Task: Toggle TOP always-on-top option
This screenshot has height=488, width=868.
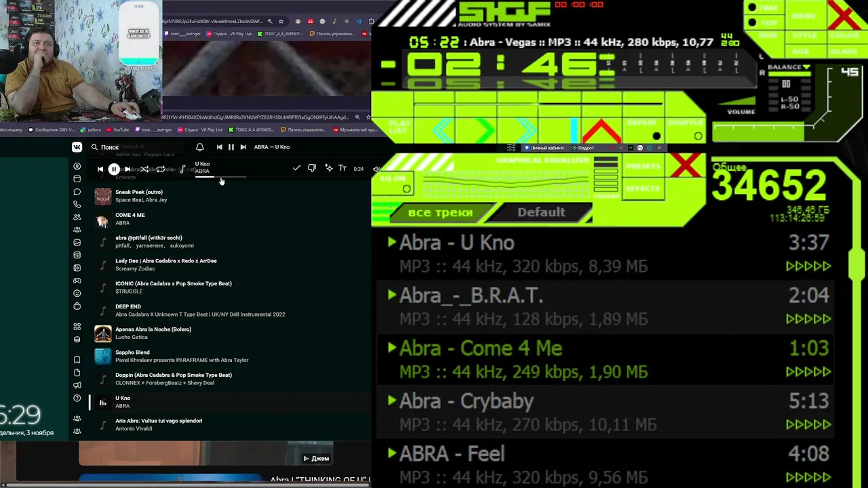Action: tap(765, 22)
